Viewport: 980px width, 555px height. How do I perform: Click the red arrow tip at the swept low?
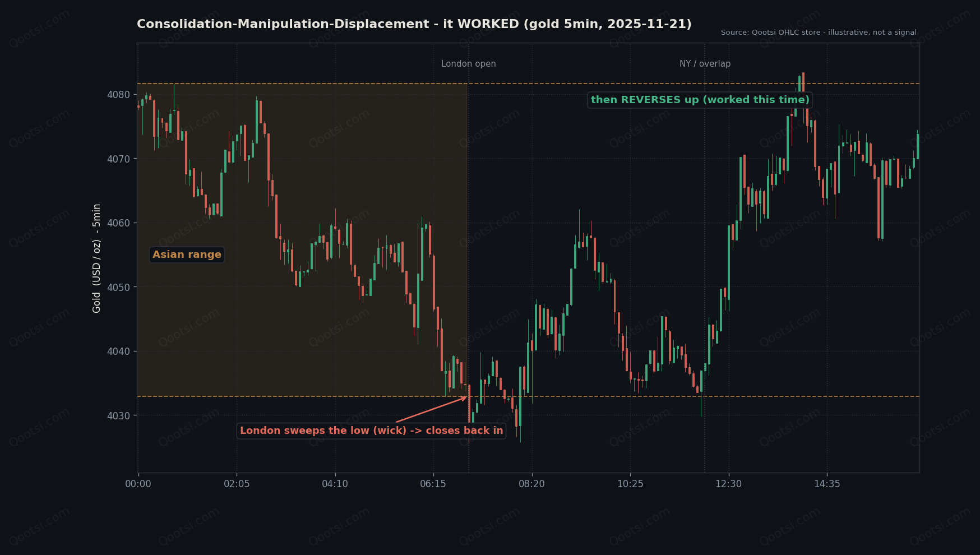point(465,397)
